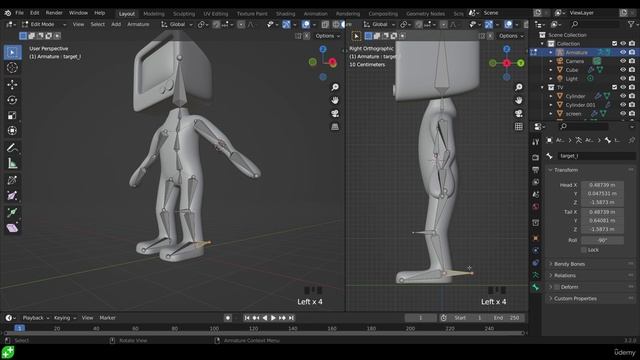Click the Roll value field
Image resolution: width=640 pixels, height=360 pixels.
pyautogui.click(x=602, y=240)
